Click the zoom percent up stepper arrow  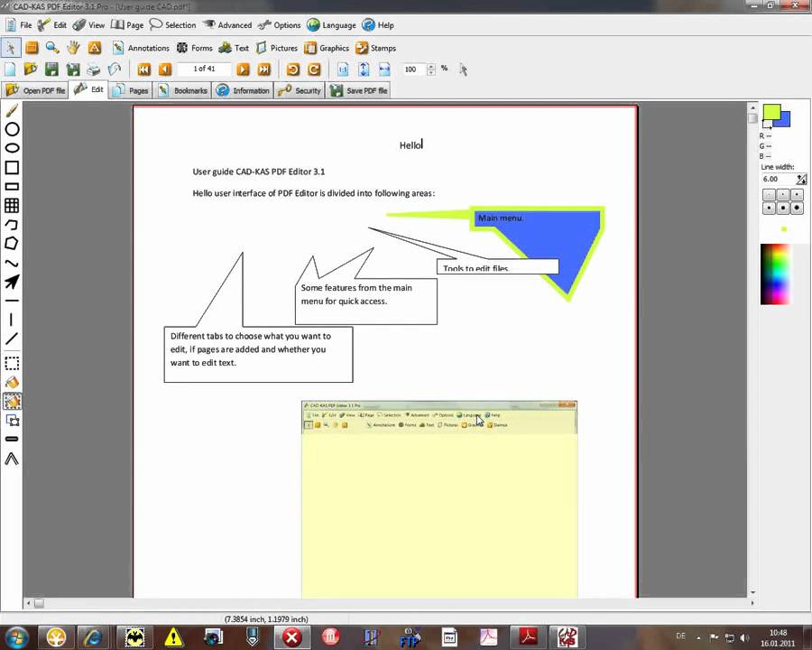pyautogui.click(x=431, y=66)
